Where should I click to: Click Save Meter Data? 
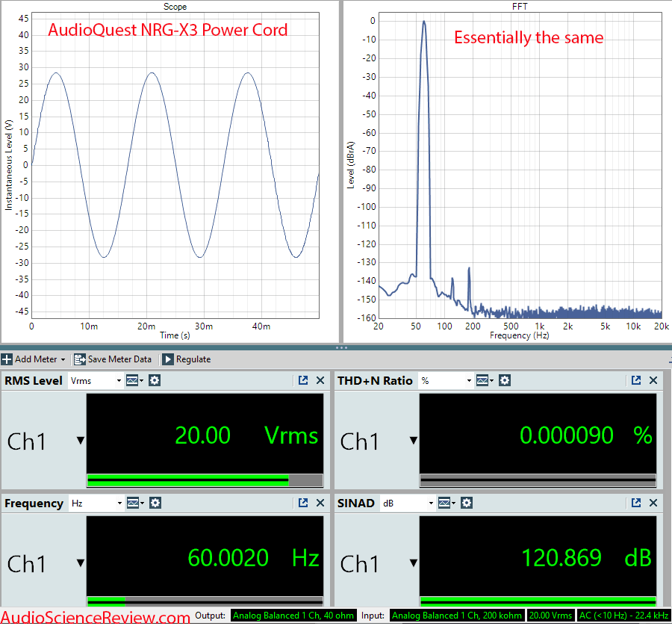point(113,359)
